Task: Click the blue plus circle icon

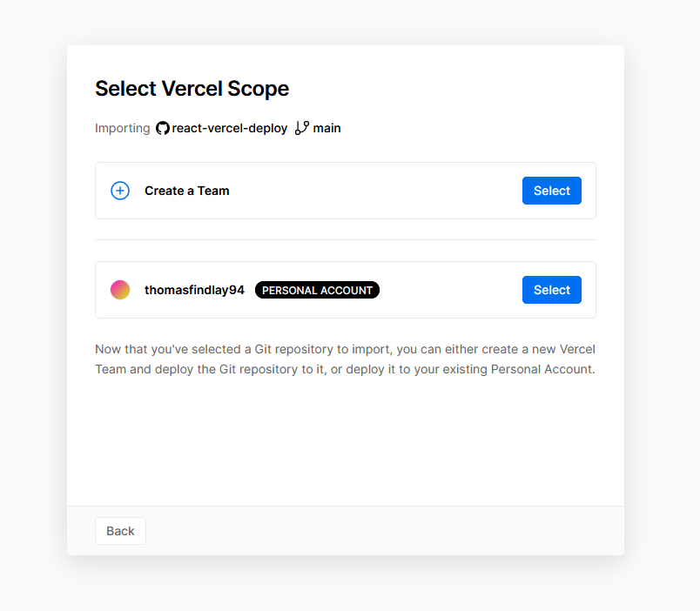Action: pos(120,191)
